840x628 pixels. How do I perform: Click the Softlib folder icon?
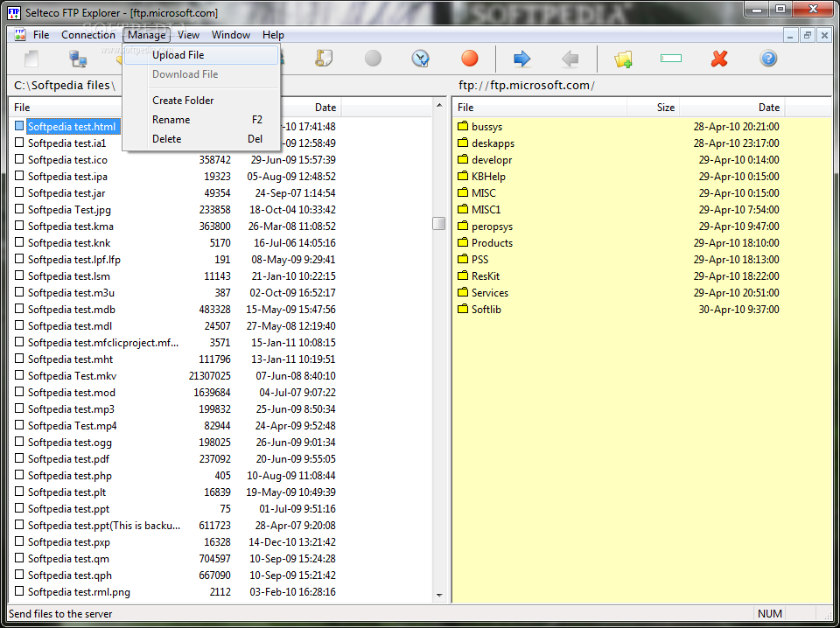[464, 309]
